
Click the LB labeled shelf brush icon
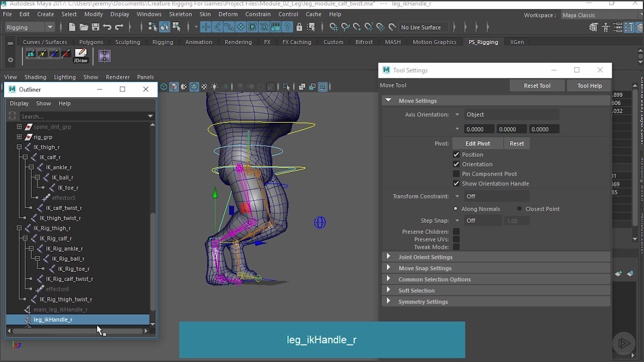tap(31, 54)
